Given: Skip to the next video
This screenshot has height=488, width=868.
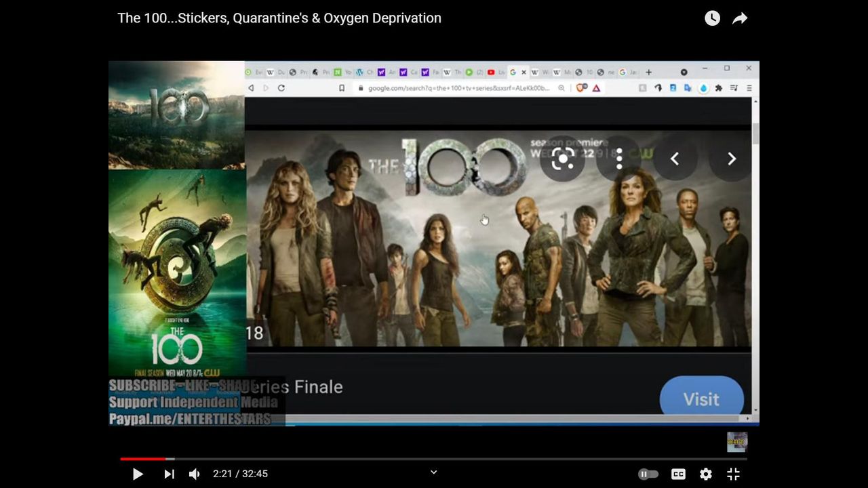Looking at the screenshot, I should 169,474.
